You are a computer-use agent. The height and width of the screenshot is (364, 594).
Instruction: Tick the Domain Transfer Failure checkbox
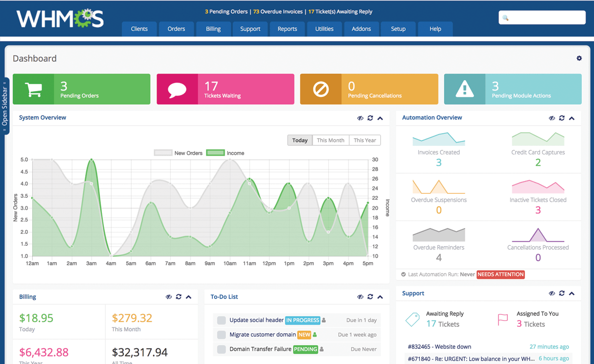[221, 349]
